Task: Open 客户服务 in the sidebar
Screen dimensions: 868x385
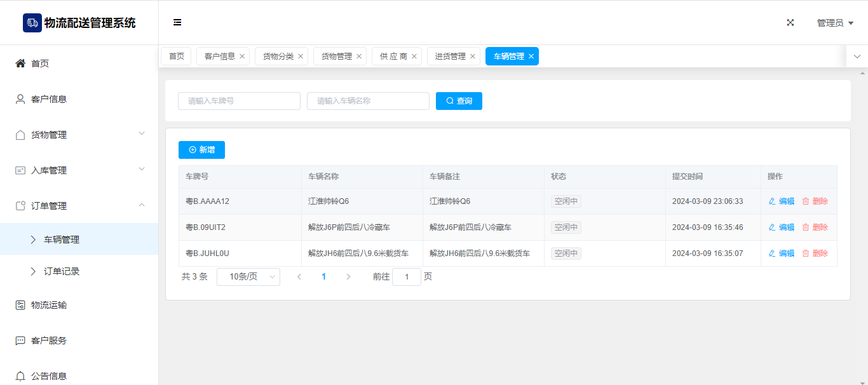Action: coord(49,341)
